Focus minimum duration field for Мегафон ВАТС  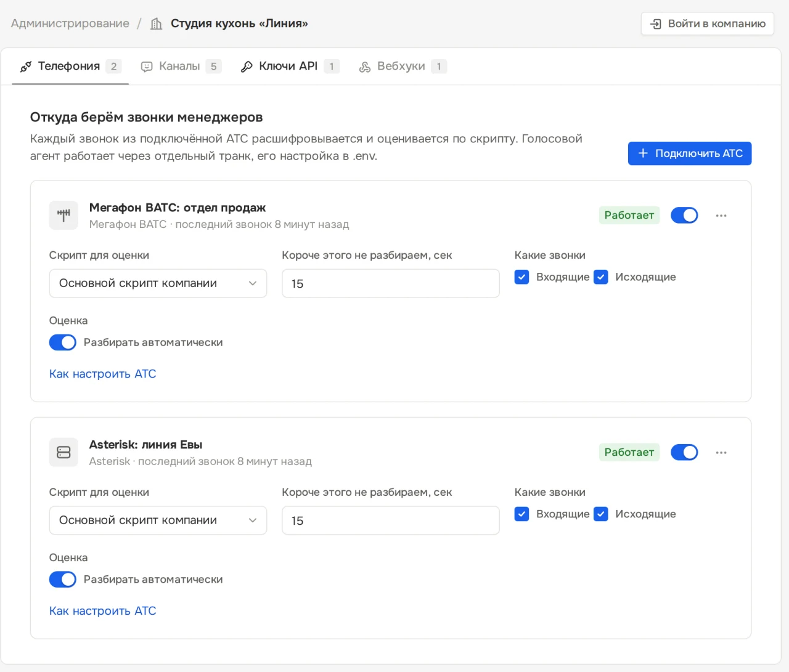(x=391, y=283)
